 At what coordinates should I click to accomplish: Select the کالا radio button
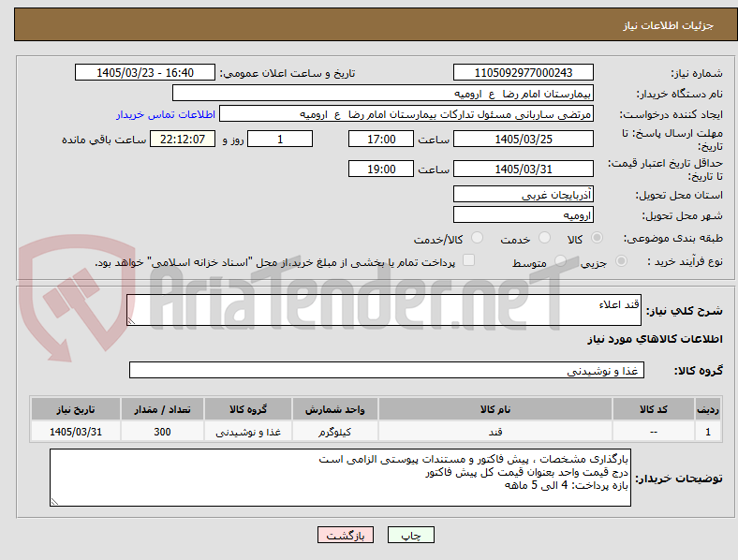pos(597,238)
